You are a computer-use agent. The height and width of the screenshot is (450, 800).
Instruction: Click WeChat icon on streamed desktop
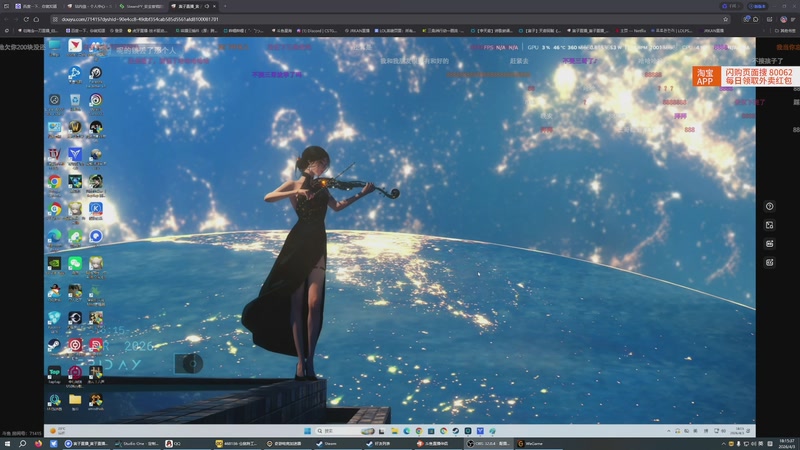tap(75, 264)
